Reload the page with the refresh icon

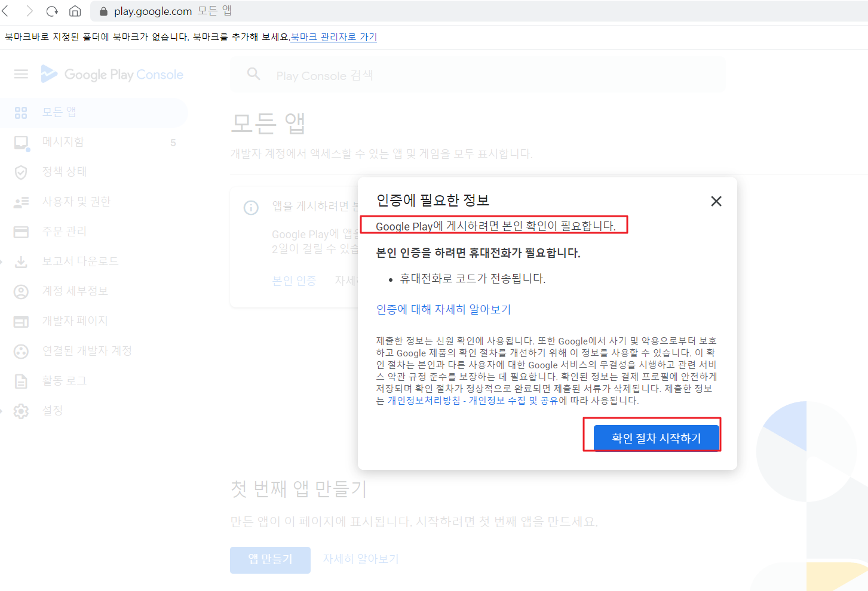pos(52,11)
